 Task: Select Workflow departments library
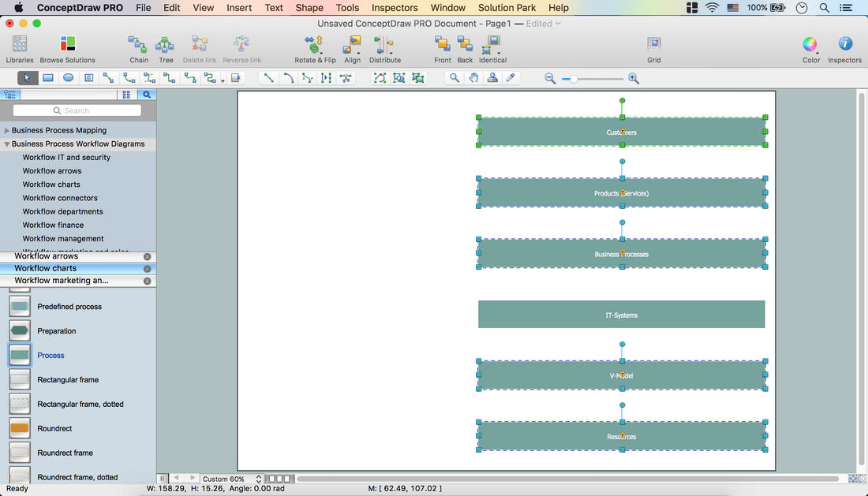click(62, 212)
